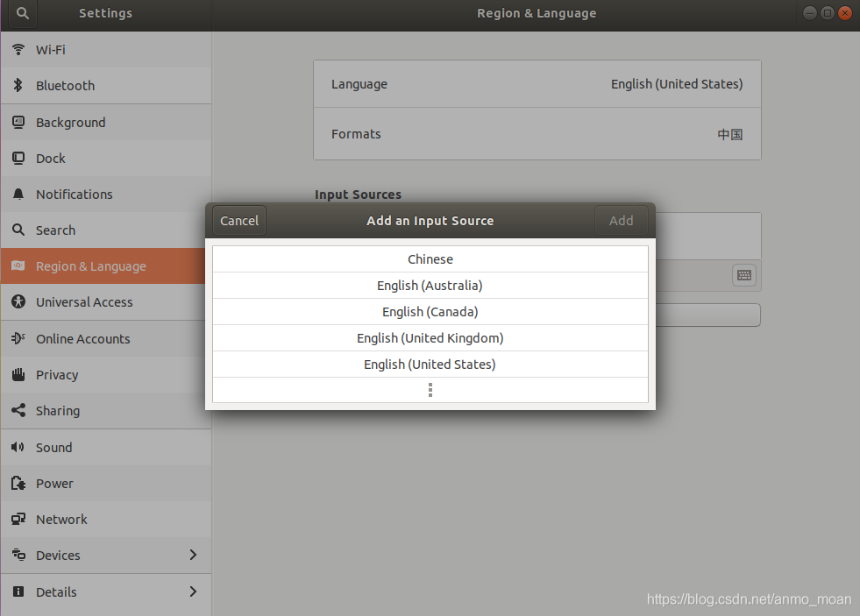Select the Privacy hand icon
The height and width of the screenshot is (616, 860).
pos(18,374)
